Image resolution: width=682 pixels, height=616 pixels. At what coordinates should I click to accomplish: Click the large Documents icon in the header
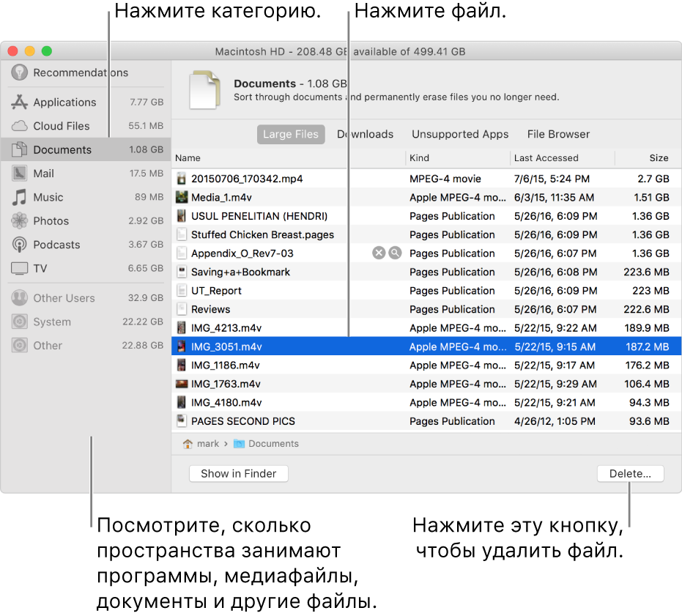(x=204, y=89)
